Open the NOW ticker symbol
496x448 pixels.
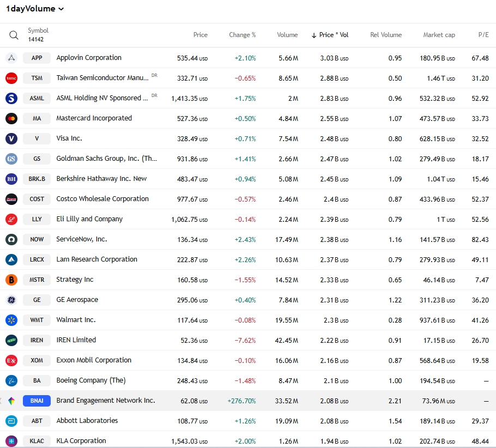37,239
